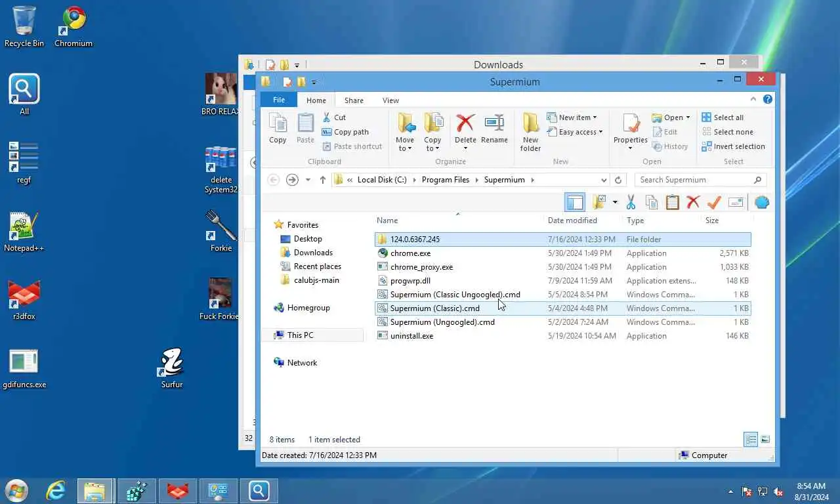Go up one folder level
The image size is (840, 504).
tap(322, 180)
